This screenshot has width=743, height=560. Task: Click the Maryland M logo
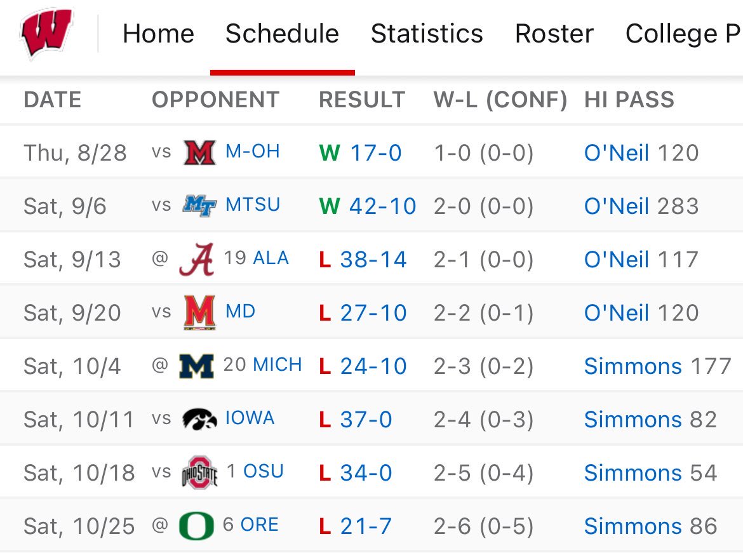[199, 313]
